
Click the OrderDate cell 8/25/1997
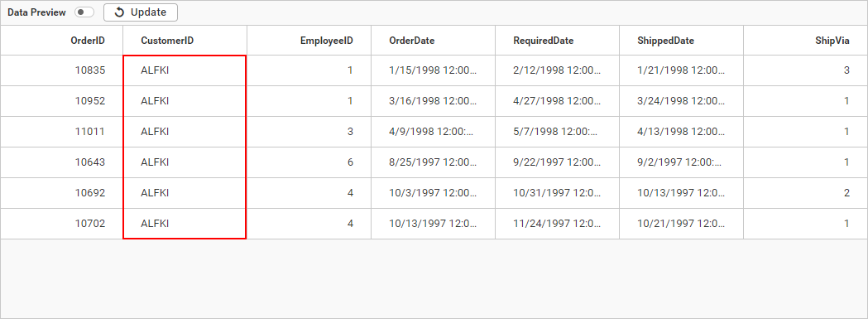pos(433,162)
